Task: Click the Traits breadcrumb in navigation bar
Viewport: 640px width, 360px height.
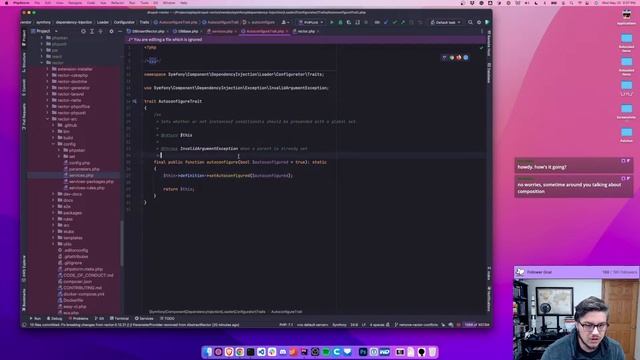Action: (x=144, y=22)
